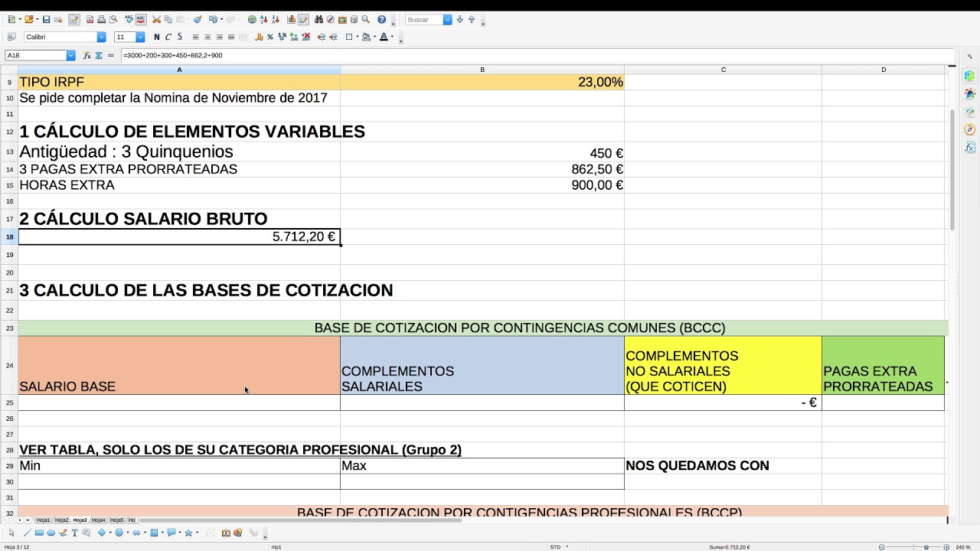Open sidebar Functions fx panel

pos(970,147)
